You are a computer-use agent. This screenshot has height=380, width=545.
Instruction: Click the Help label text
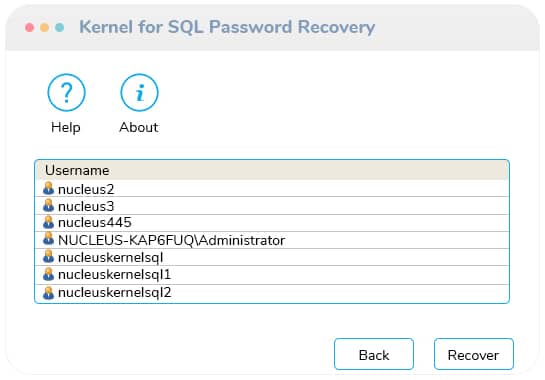(x=66, y=128)
